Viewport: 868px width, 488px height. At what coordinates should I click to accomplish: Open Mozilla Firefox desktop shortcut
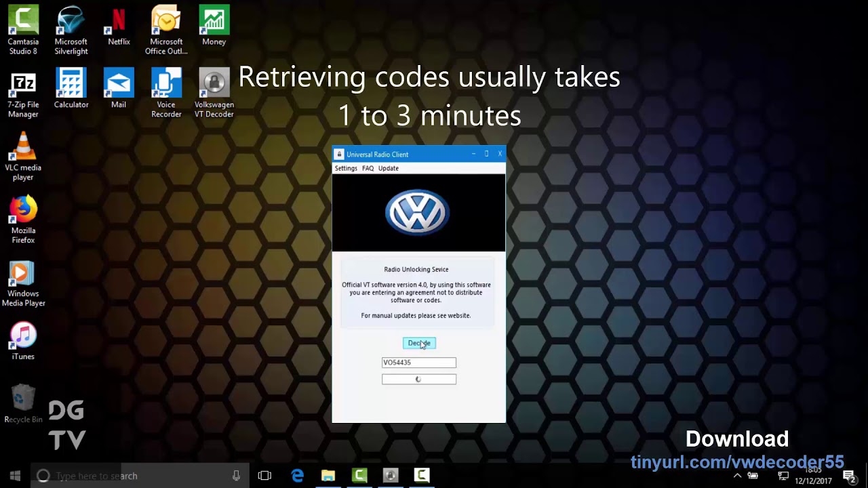click(23, 220)
